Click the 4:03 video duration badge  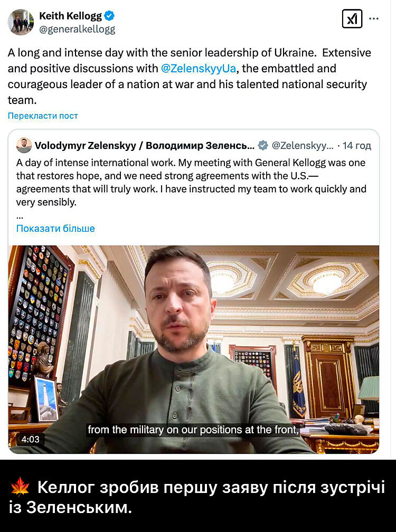pos(30,439)
